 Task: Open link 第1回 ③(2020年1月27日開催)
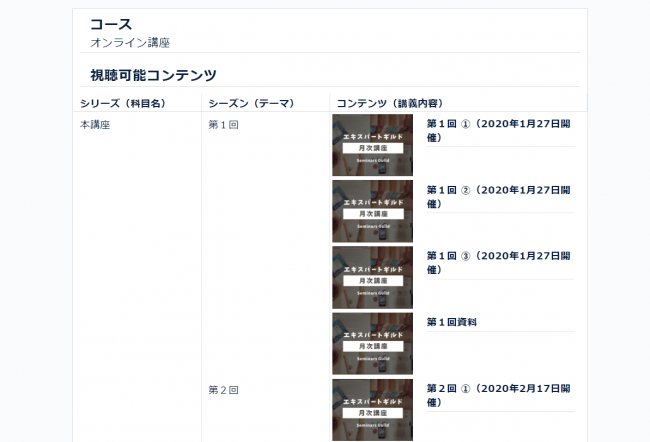coord(499,263)
